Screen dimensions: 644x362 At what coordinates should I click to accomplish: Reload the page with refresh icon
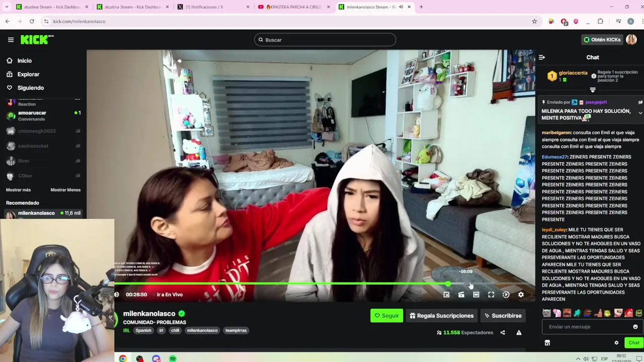click(x=32, y=21)
